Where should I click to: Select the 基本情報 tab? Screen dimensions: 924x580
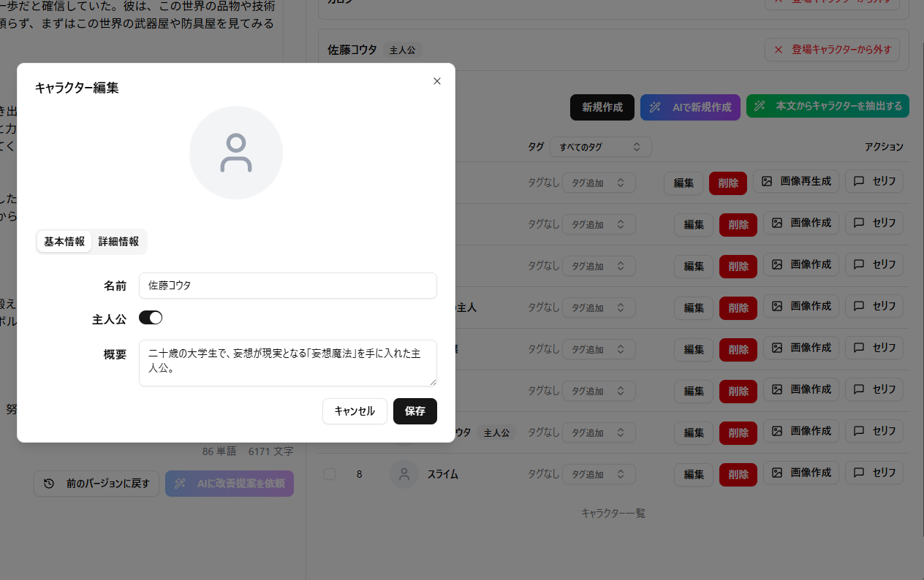tap(64, 242)
